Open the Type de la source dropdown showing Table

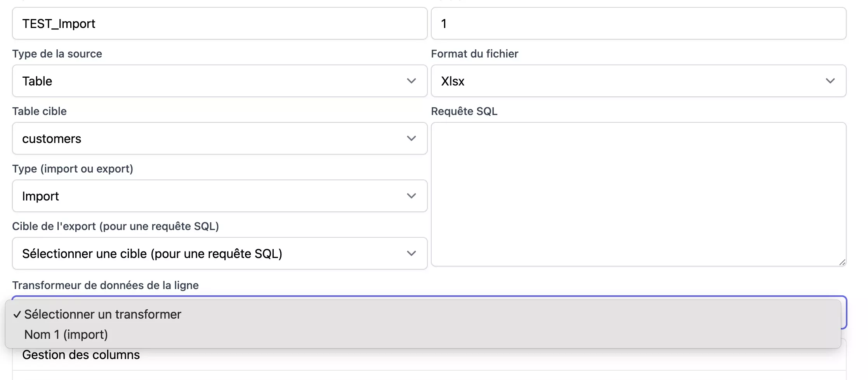click(x=210, y=81)
